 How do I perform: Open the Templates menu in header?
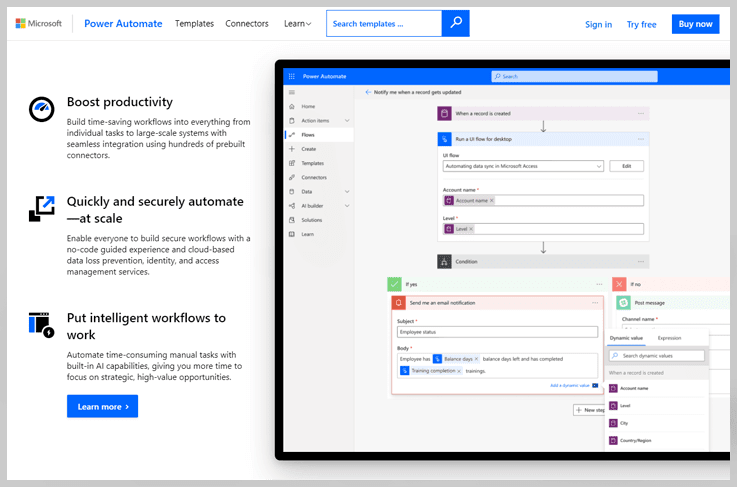[x=194, y=24]
